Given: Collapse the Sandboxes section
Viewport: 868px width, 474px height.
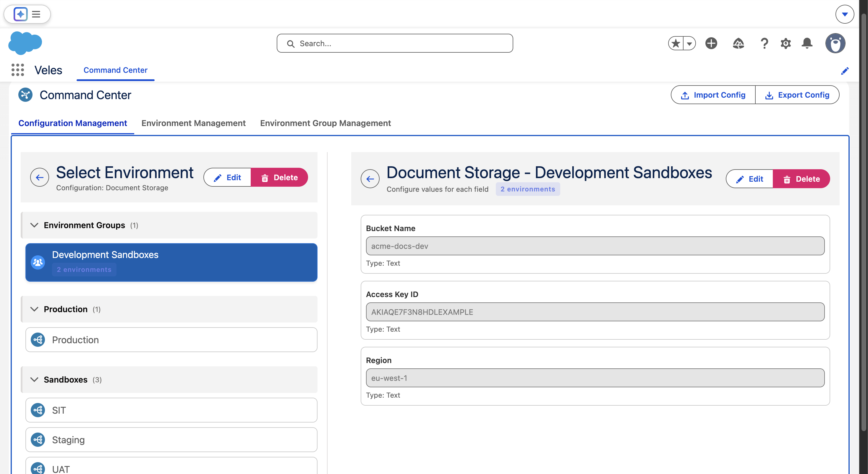Looking at the screenshot, I should [x=34, y=380].
